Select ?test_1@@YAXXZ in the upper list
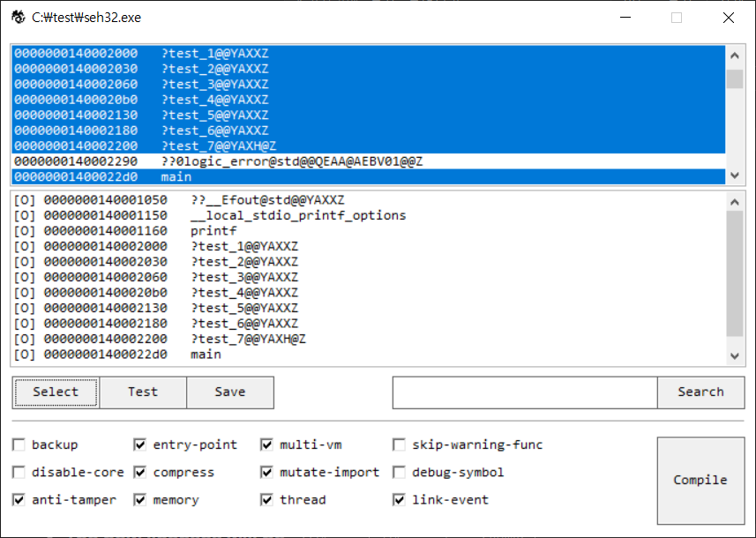This screenshot has width=756, height=538. pyautogui.click(x=369, y=53)
